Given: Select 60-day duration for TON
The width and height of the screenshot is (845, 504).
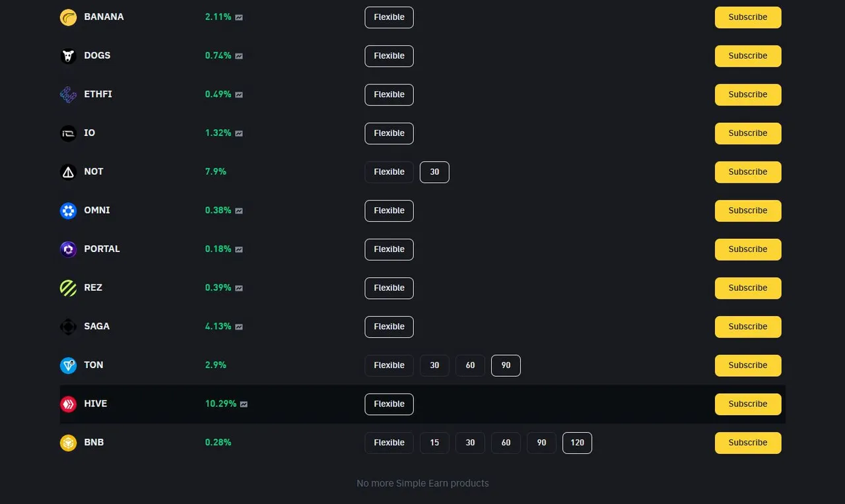Looking at the screenshot, I should coord(470,365).
